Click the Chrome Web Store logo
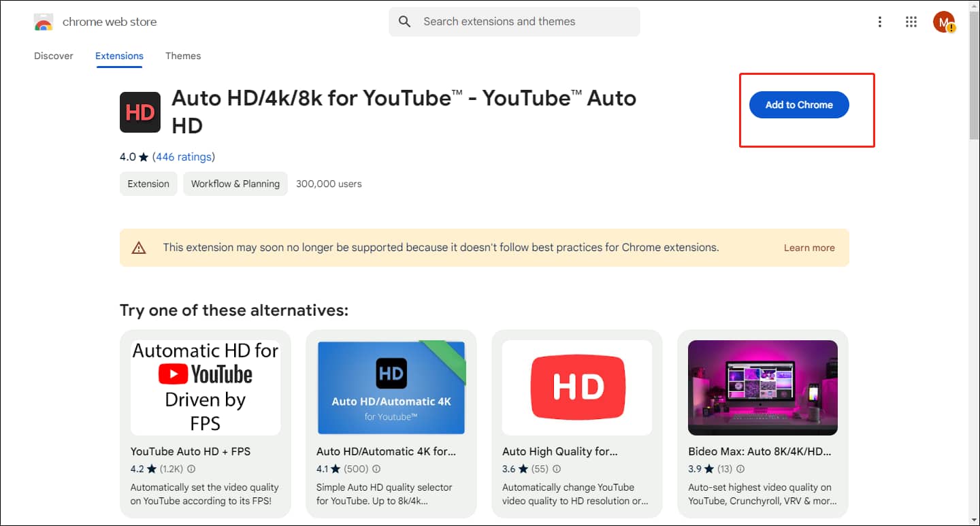Viewport: 980px width, 526px height. [x=44, y=22]
